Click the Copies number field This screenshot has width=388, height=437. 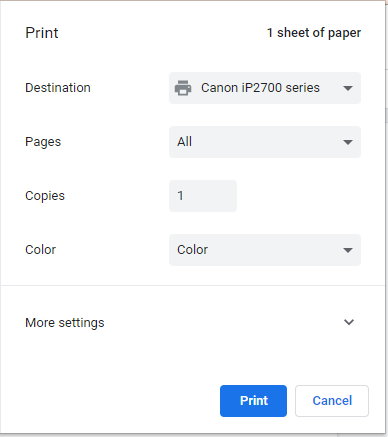pyautogui.click(x=203, y=196)
